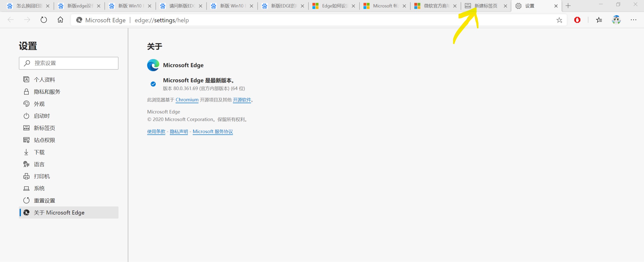Image resolution: width=644 pixels, height=262 pixels.
Task: Open 打印机 settings
Action: [x=68, y=176]
